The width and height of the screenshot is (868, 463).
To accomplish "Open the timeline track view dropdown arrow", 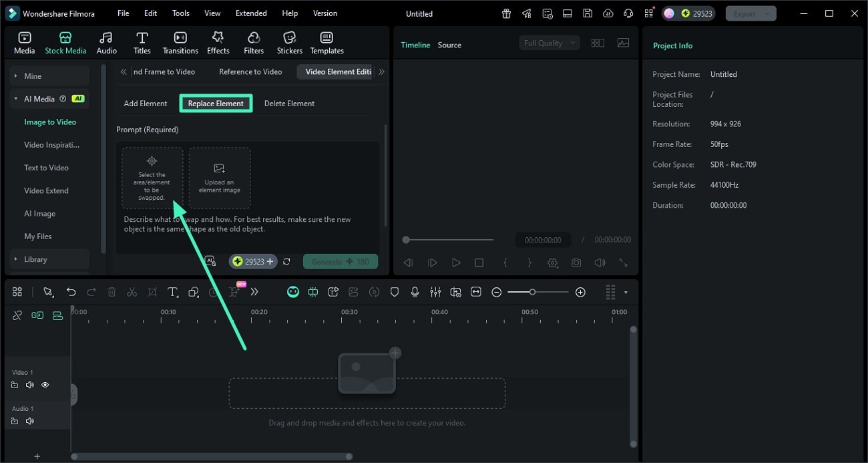I will (x=626, y=292).
